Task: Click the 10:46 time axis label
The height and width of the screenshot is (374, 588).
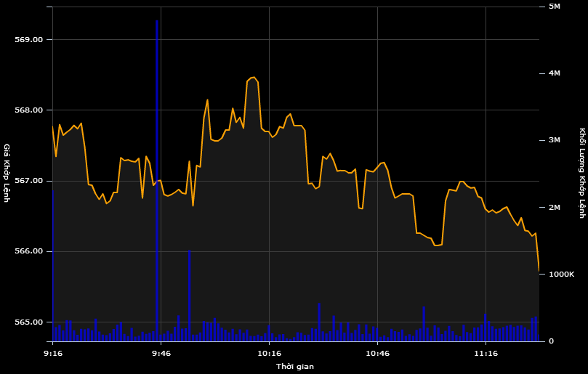Action: coord(378,354)
